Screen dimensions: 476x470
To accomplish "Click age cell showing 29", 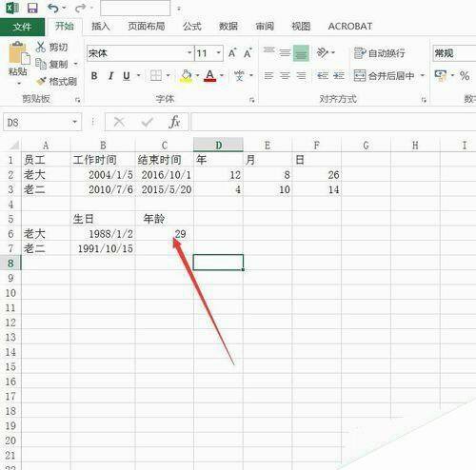I will pyautogui.click(x=165, y=234).
